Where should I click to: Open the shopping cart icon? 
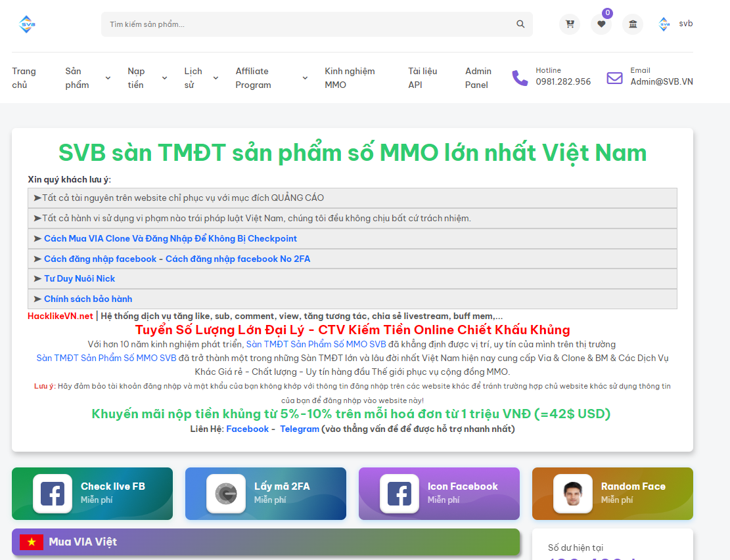coord(570,24)
